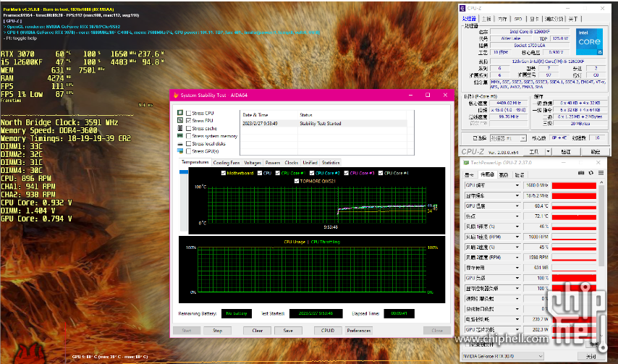
Task: Click Save button in AIDA64
Action: (x=288, y=331)
